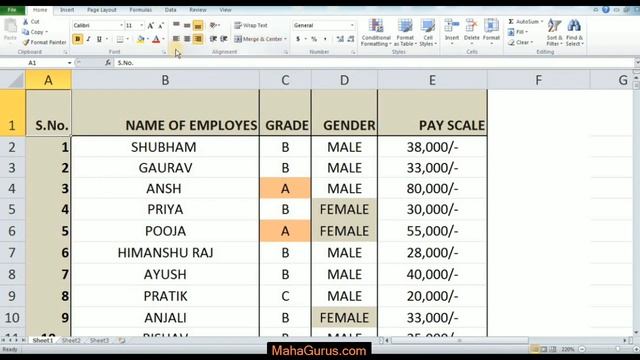Open the Calibri font name dropdown
The height and width of the screenshot is (360, 640).
[121, 25]
